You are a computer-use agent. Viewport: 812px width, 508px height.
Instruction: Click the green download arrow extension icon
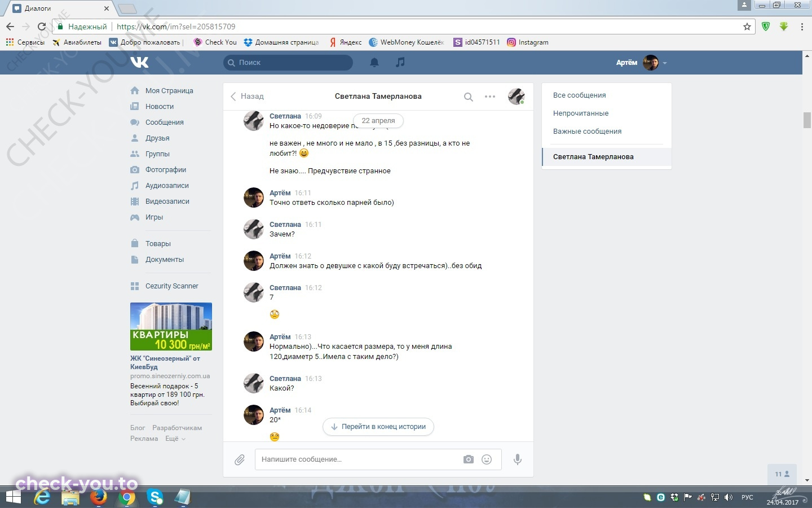[784, 27]
